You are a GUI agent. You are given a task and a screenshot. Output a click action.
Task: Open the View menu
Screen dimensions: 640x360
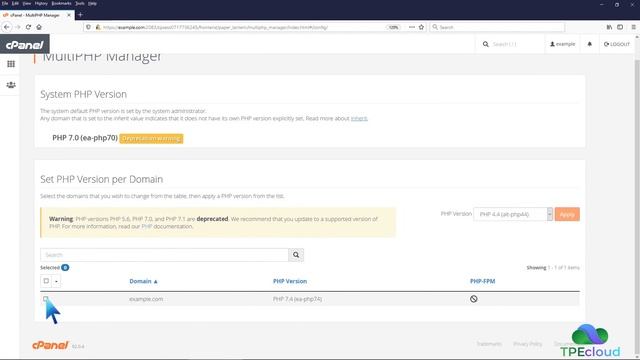[x=27, y=3]
